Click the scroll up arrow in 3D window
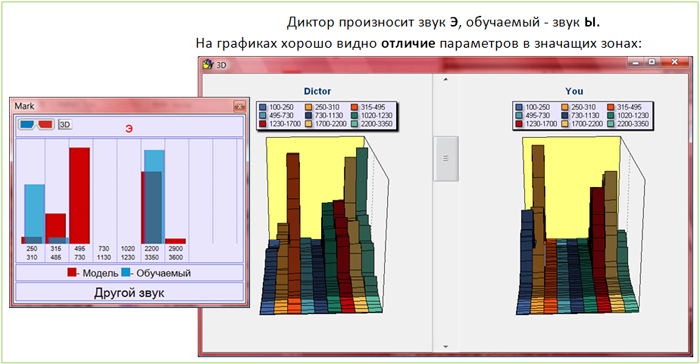 (445, 79)
